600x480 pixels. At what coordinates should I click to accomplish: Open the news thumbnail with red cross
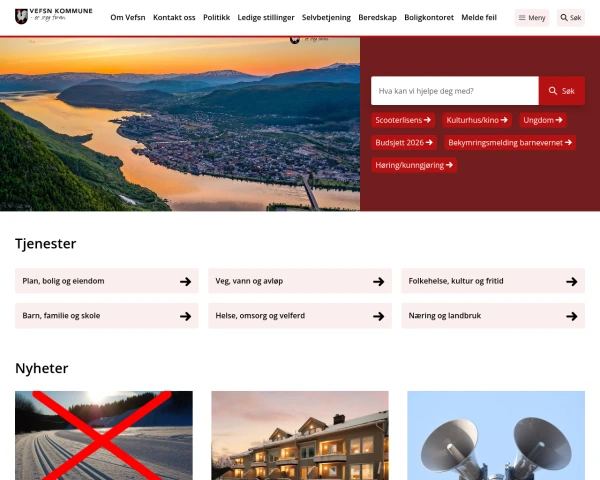[x=104, y=435]
